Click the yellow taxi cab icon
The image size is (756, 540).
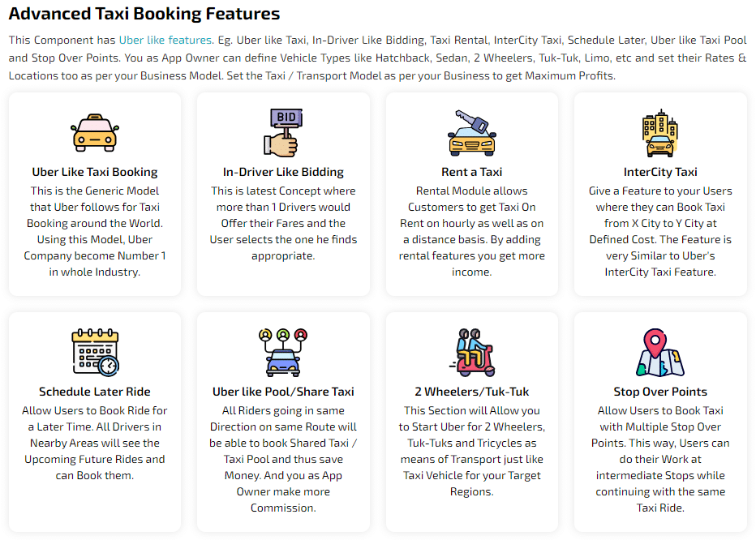coord(95,133)
